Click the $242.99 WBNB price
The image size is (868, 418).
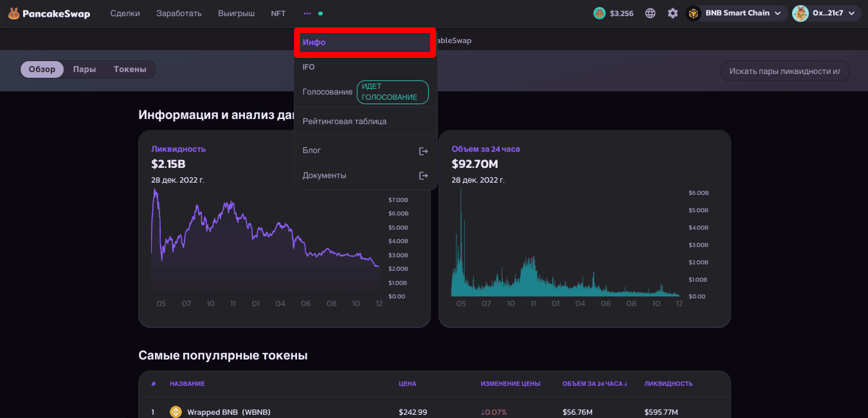point(413,412)
